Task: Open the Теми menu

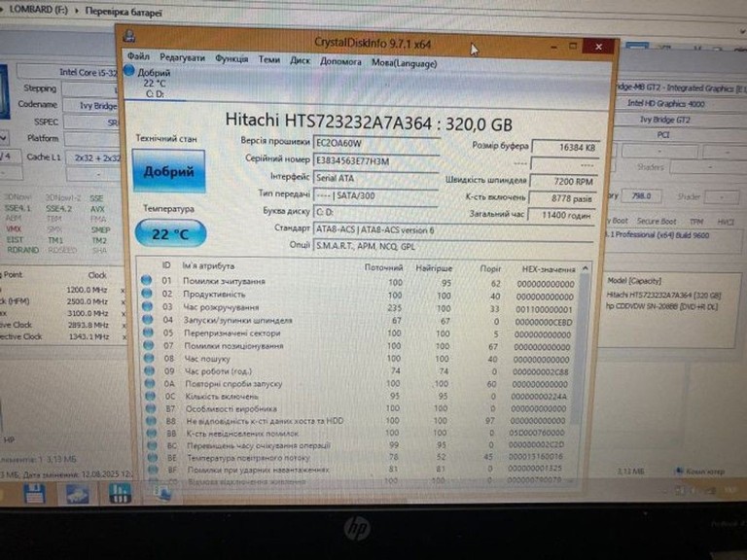Action: [x=269, y=59]
